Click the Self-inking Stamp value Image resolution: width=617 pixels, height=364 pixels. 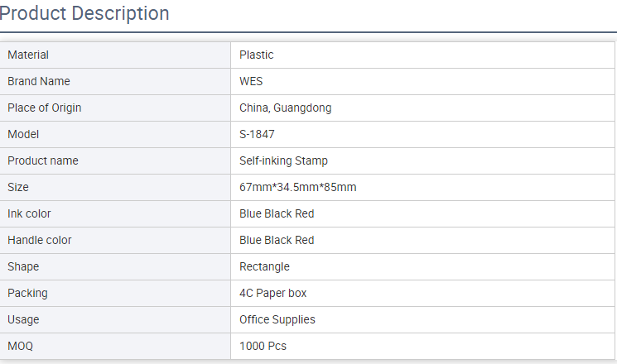[283, 160]
